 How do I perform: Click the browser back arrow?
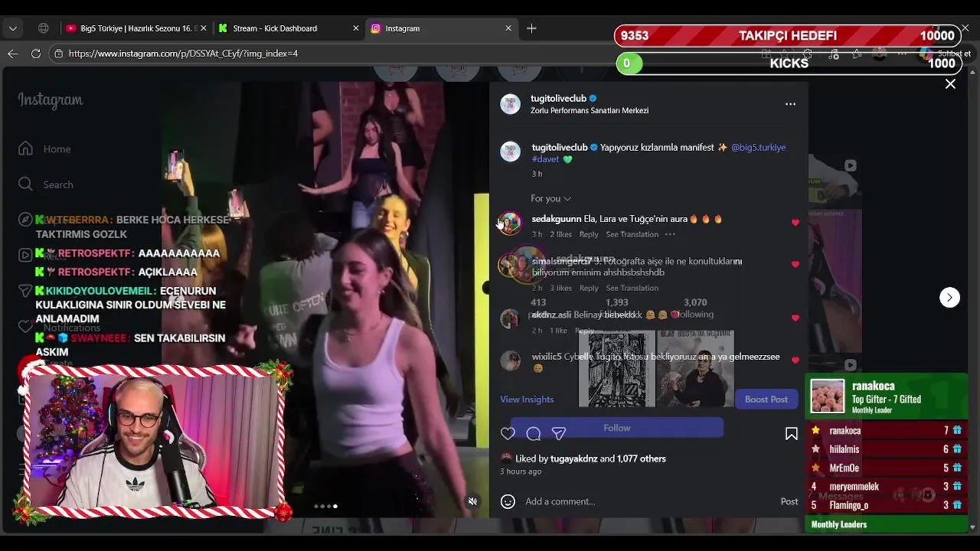click(13, 54)
